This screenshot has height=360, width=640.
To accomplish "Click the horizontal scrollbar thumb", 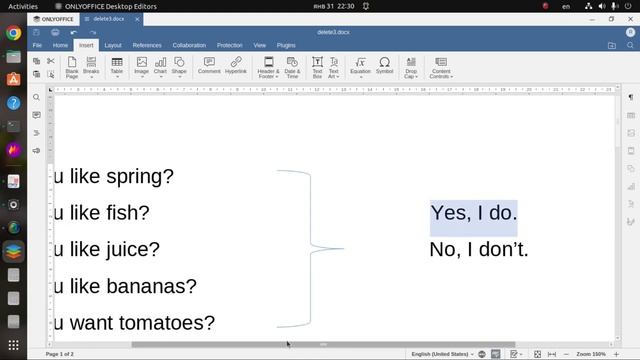I will (x=323, y=344).
